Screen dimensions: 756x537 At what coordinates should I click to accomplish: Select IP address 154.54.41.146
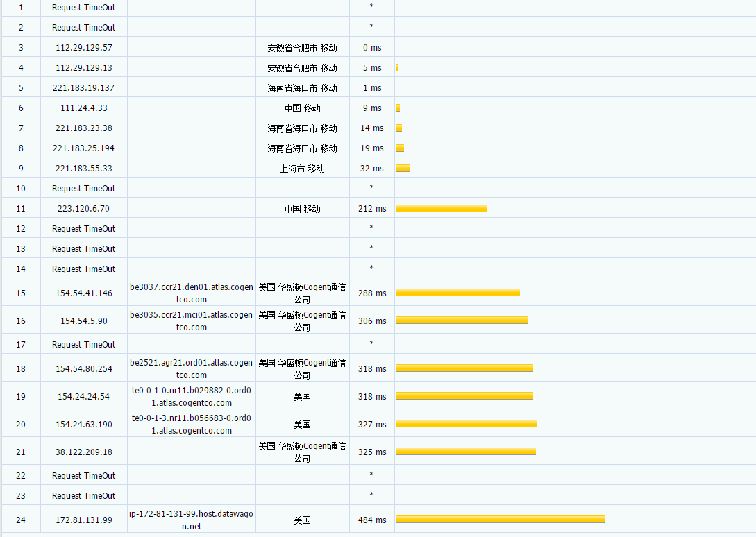[x=84, y=293]
